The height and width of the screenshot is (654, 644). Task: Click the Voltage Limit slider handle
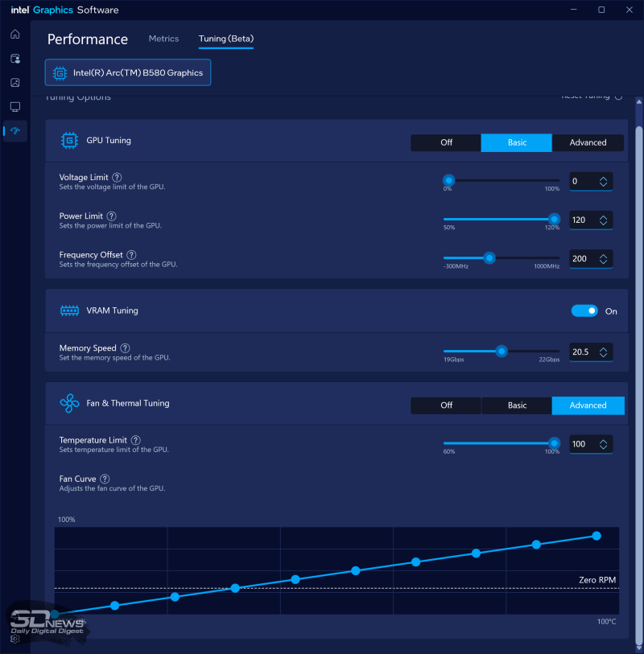(x=448, y=181)
